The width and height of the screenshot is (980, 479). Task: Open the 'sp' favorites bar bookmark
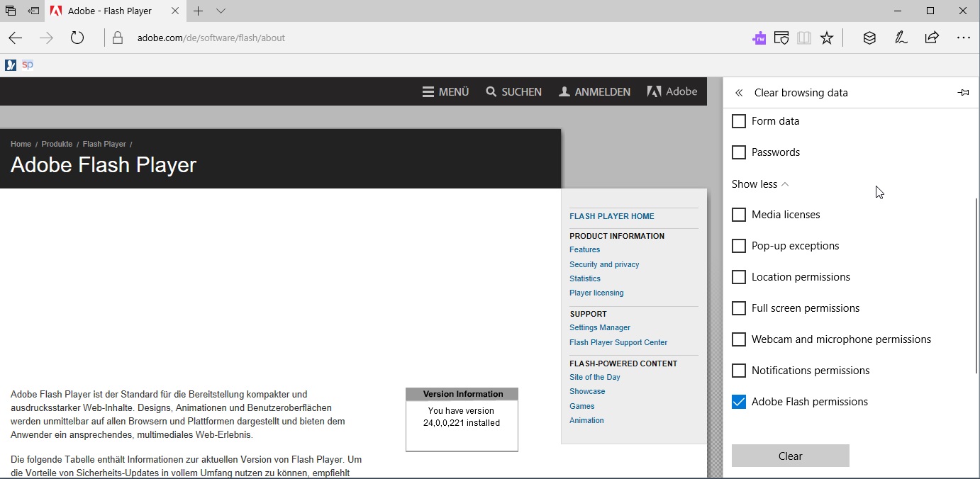click(x=28, y=65)
